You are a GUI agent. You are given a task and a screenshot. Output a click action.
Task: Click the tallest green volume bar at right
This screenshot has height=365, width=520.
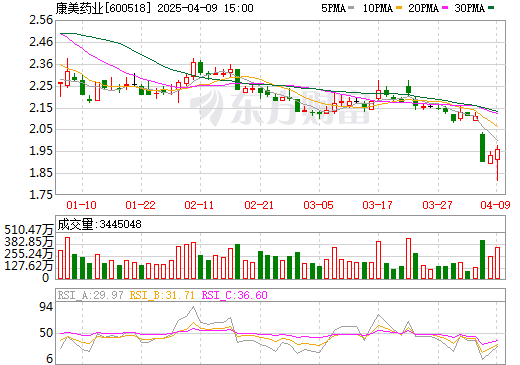pyautogui.click(x=482, y=259)
